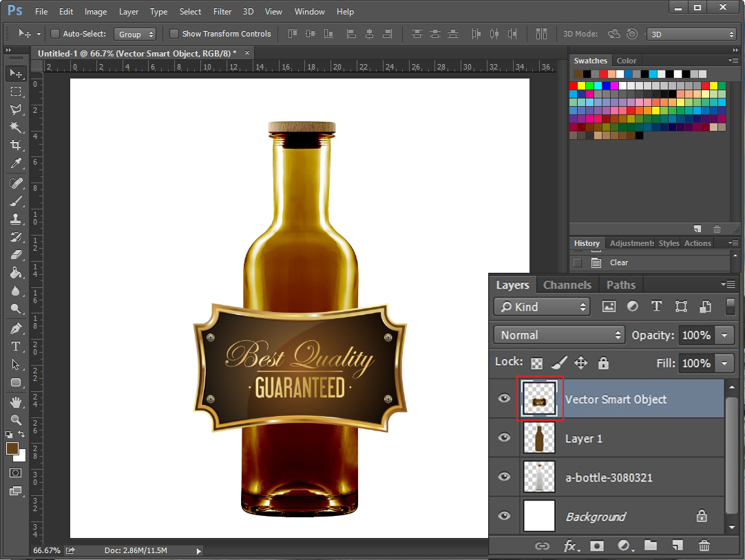The width and height of the screenshot is (745, 560).
Task: Toggle lock transparent pixels
Action: 536,364
